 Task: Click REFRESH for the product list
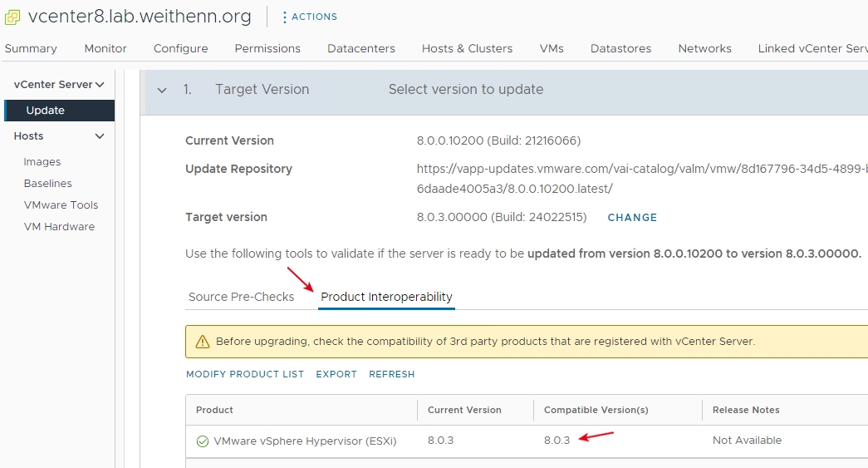click(x=392, y=374)
